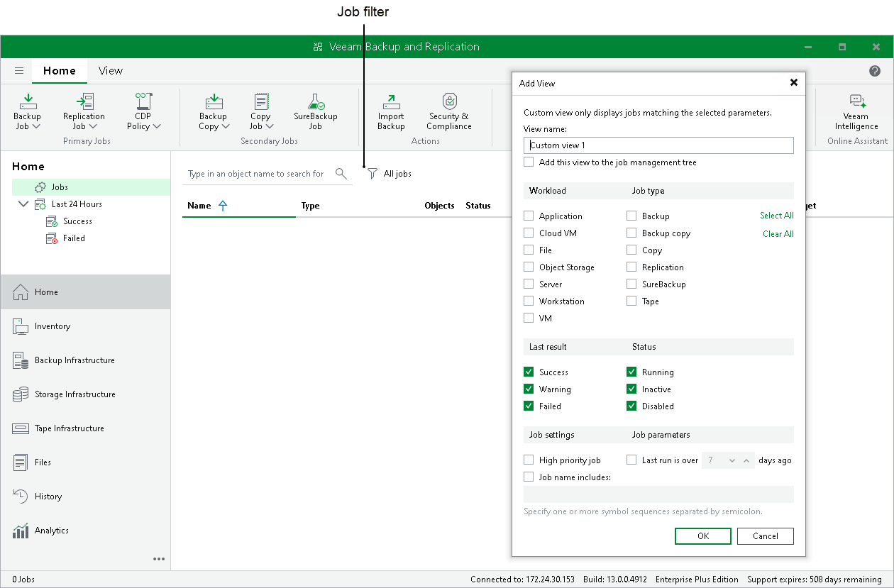Check the Workstation workload box
Screen dimensions: 894x588
click(x=529, y=301)
